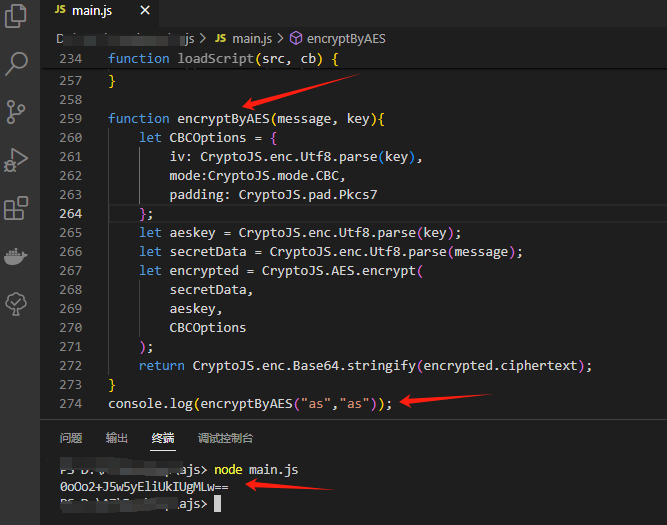This screenshot has height=525, width=667.
Task: Click the encryptByAES function name on line 259
Action: [223, 119]
